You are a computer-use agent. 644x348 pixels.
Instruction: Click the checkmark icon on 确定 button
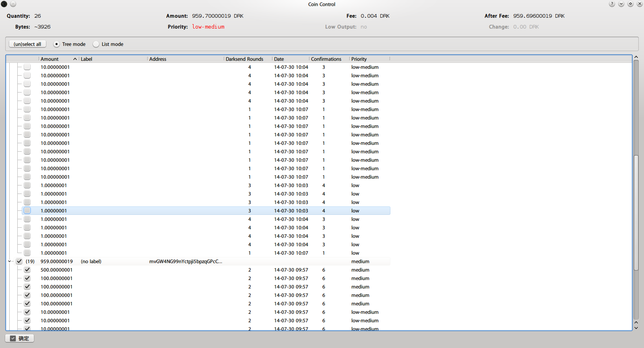(13, 338)
